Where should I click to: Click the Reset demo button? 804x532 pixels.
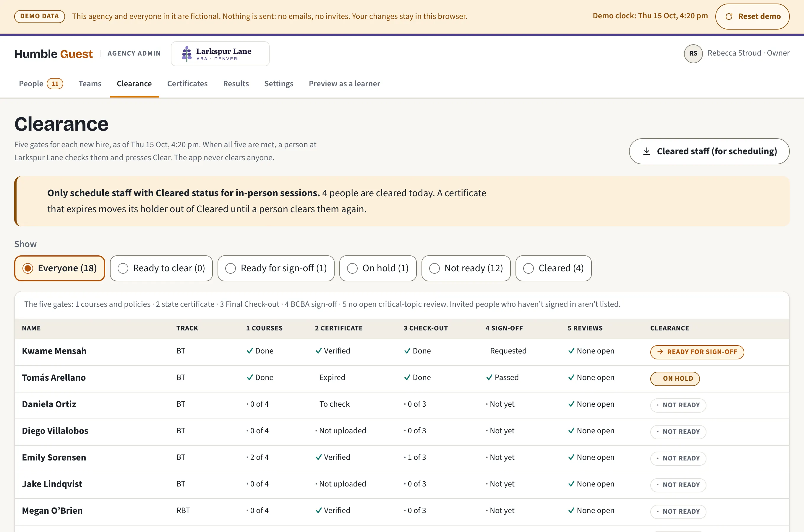pyautogui.click(x=752, y=16)
